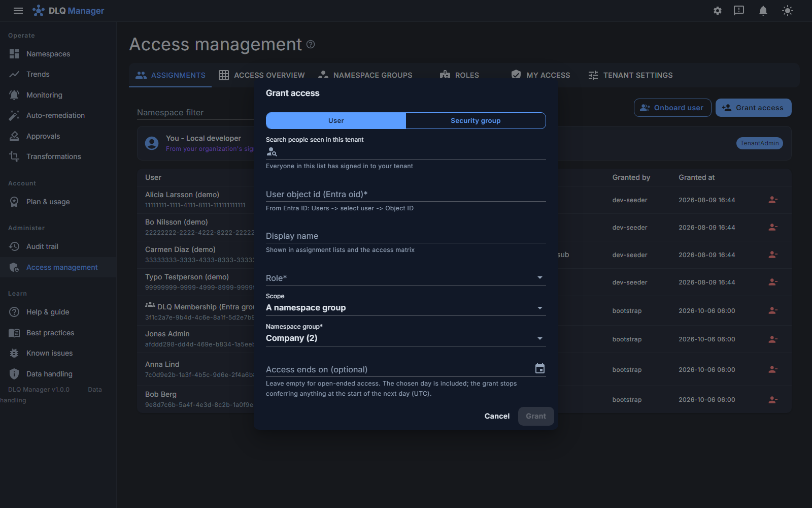The height and width of the screenshot is (508, 812).
Task: Click the people search icon
Action: click(x=272, y=151)
